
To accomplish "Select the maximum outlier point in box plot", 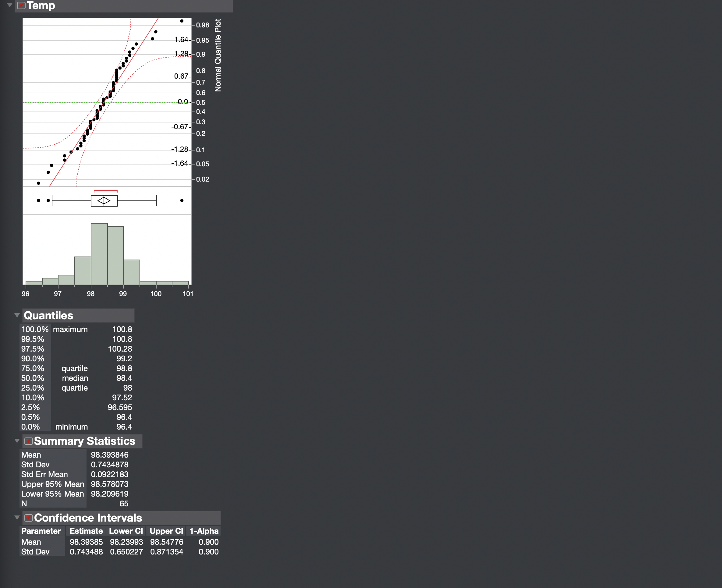I will tap(182, 200).
